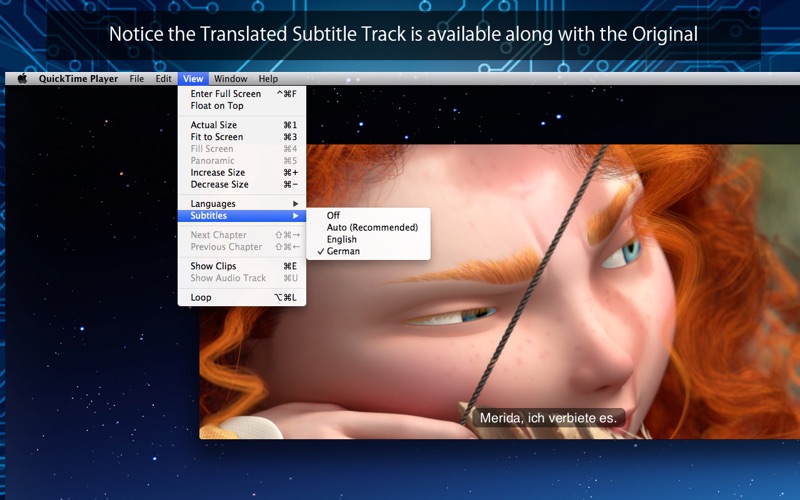Screen dimensions: 800x500
Task: Expand the Subtitles submenu
Action: 242,216
